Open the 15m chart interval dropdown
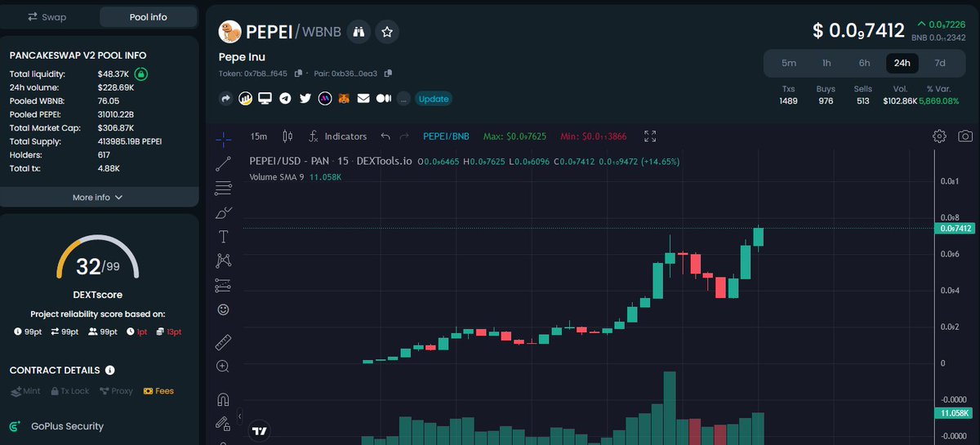 (x=259, y=136)
